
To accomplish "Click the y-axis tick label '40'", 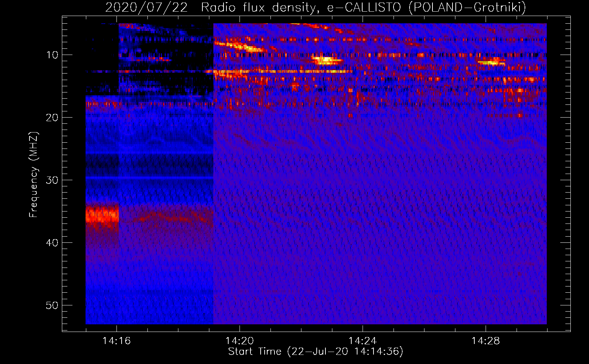I will 52,243.
